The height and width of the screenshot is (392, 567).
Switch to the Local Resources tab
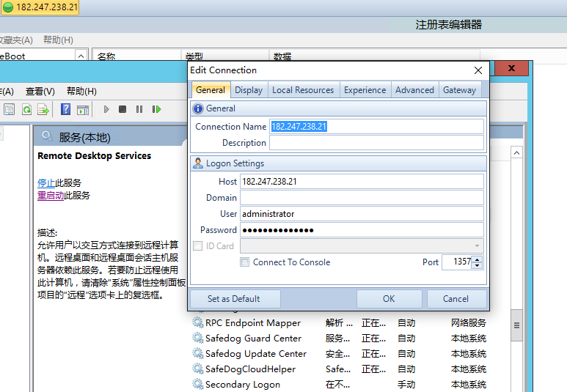point(302,90)
